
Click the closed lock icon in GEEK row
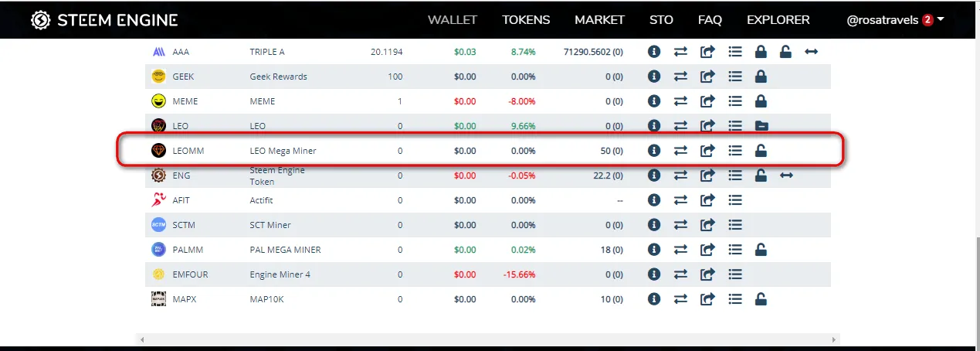coord(761,77)
